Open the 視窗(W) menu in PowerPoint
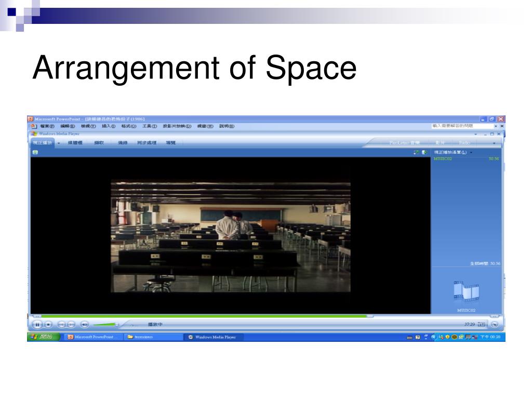The width and height of the screenshot is (532, 399). (205, 126)
